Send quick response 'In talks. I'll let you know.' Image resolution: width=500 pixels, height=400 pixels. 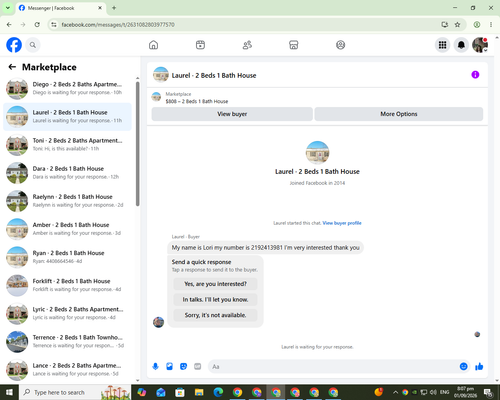pos(215,300)
